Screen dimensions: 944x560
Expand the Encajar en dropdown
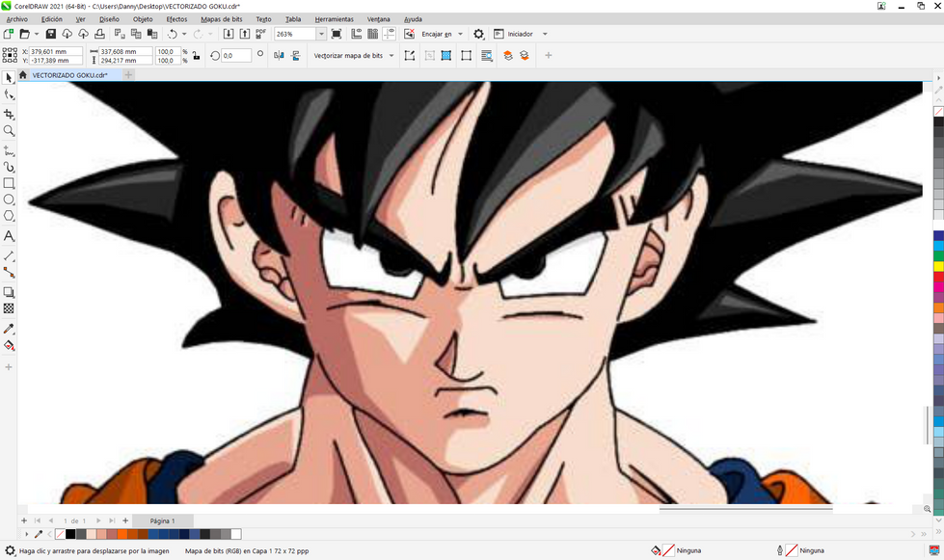click(461, 35)
